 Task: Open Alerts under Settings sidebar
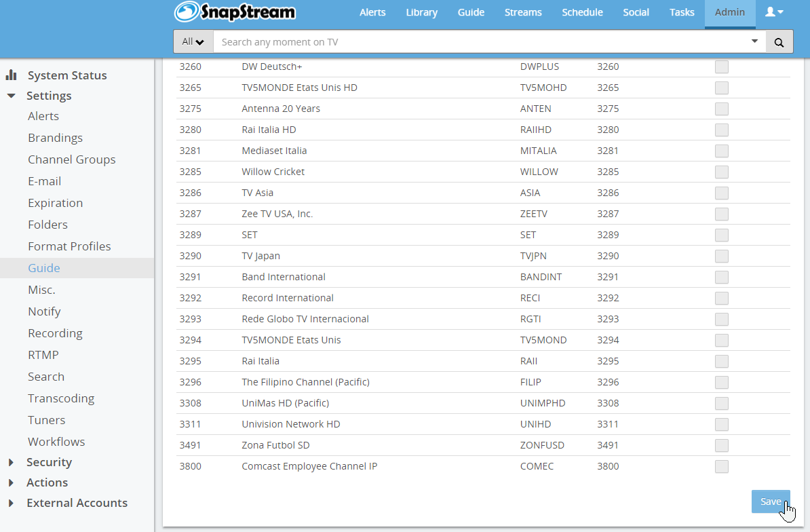coord(43,116)
